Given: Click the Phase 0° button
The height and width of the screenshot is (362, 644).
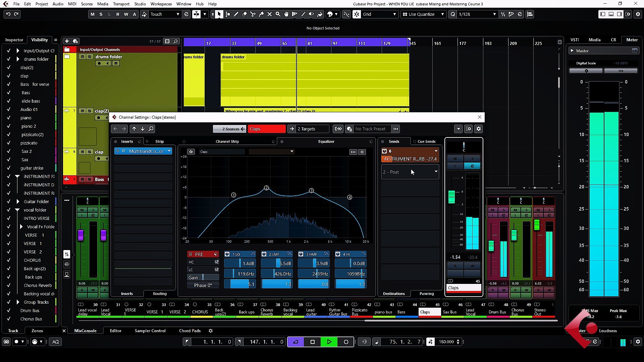Looking at the screenshot, I should pyautogui.click(x=203, y=285).
